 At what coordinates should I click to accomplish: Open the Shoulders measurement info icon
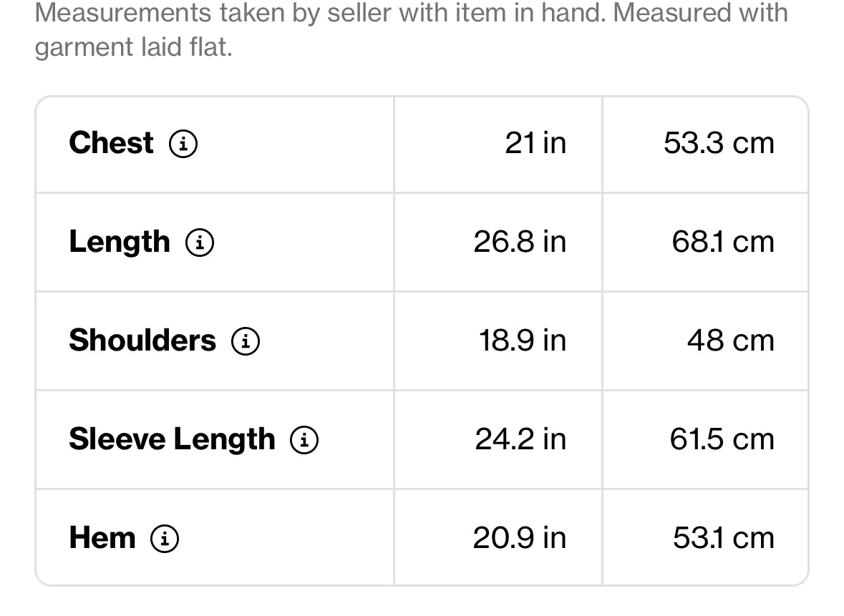[246, 341]
